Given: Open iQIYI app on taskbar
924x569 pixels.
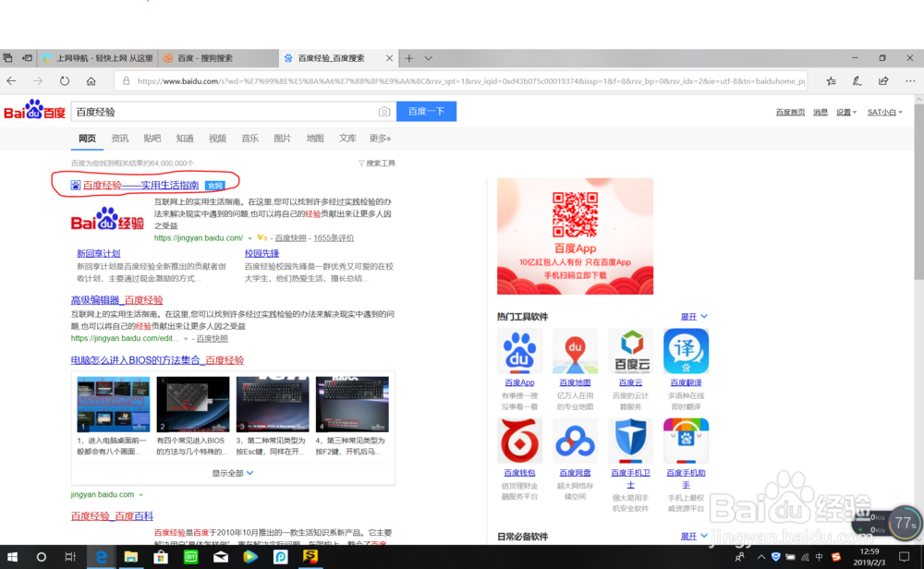Looking at the screenshot, I should click(190, 557).
